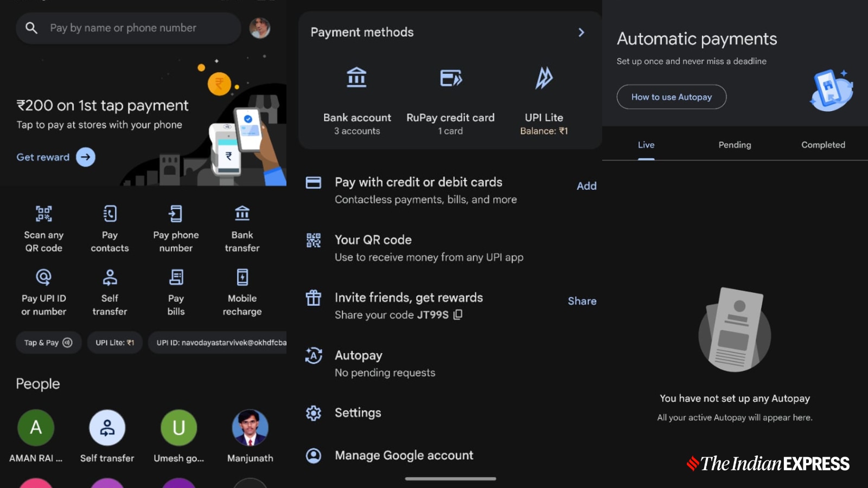Screen dimensions: 868x488
Task: Open Self transfer
Action: 109,291
